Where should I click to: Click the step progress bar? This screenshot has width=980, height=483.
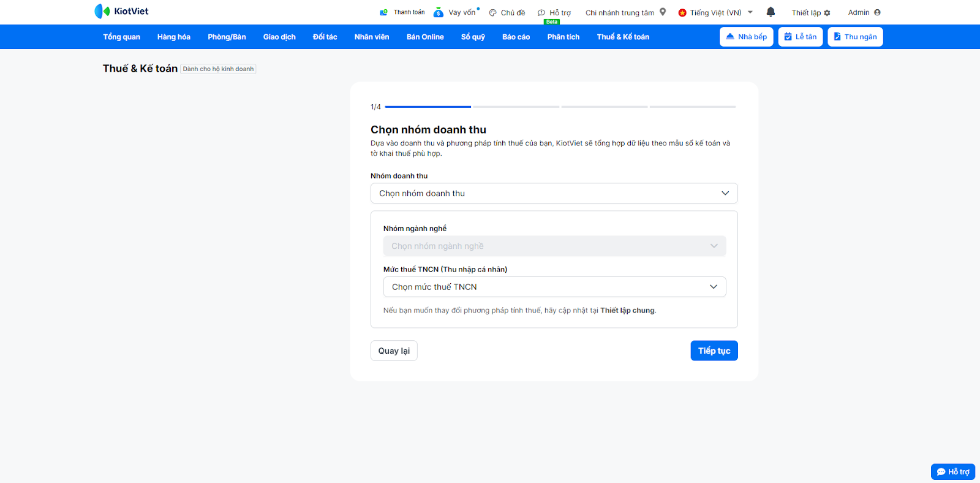coord(560,107)
